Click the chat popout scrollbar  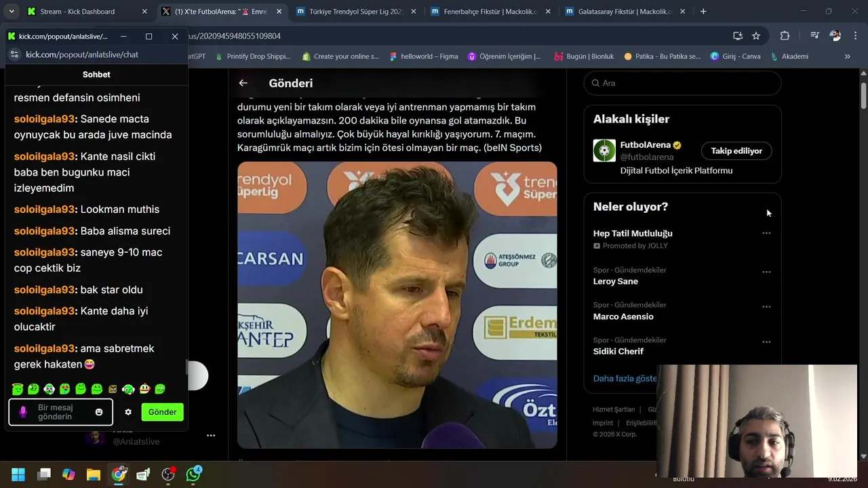[188, 367]
